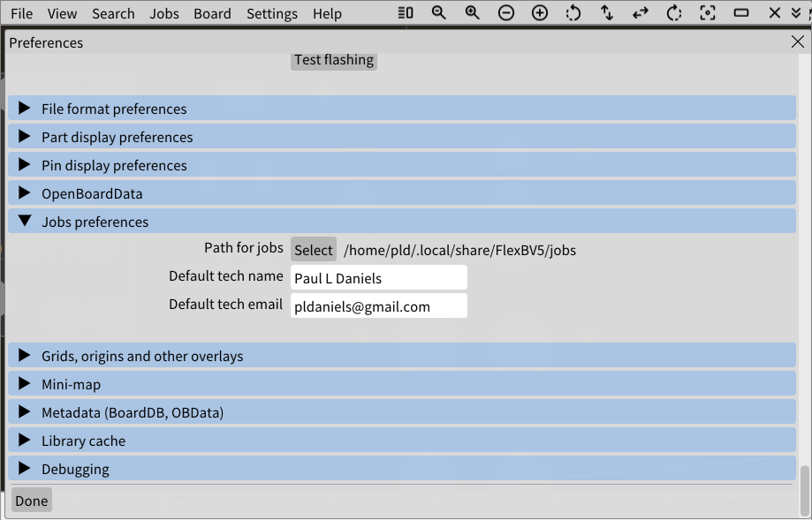Image resolution: width=812 pixels, height=520 pixels.
Task: Open the Debugging preferences section
Action: [x=75, y=469]
